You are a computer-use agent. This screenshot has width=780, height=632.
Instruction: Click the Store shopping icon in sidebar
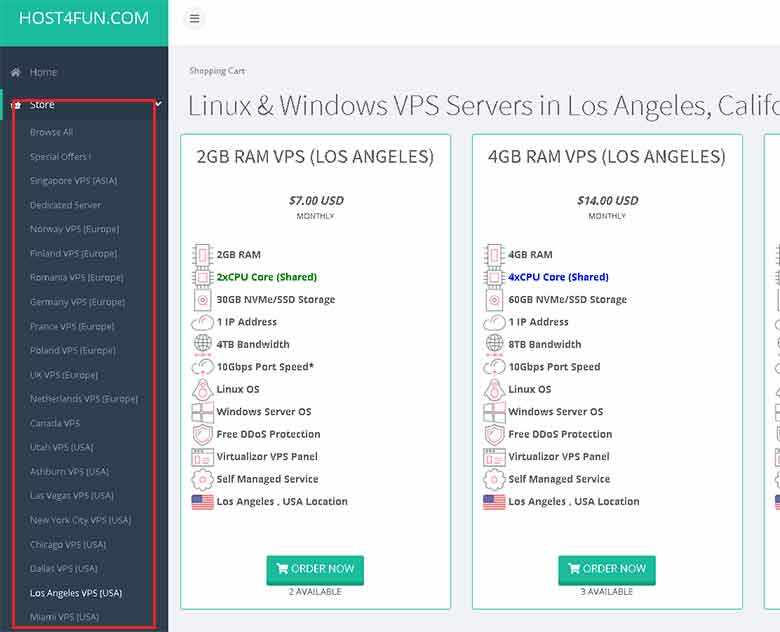[x=17, y=105]
